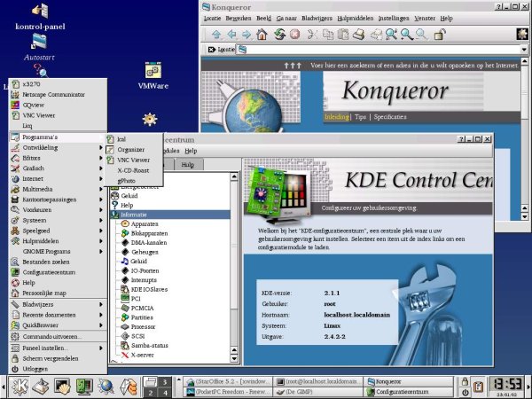Select Processor in Informatie tree
Viewport: 532px width, 399px height.
click(138, 326)
